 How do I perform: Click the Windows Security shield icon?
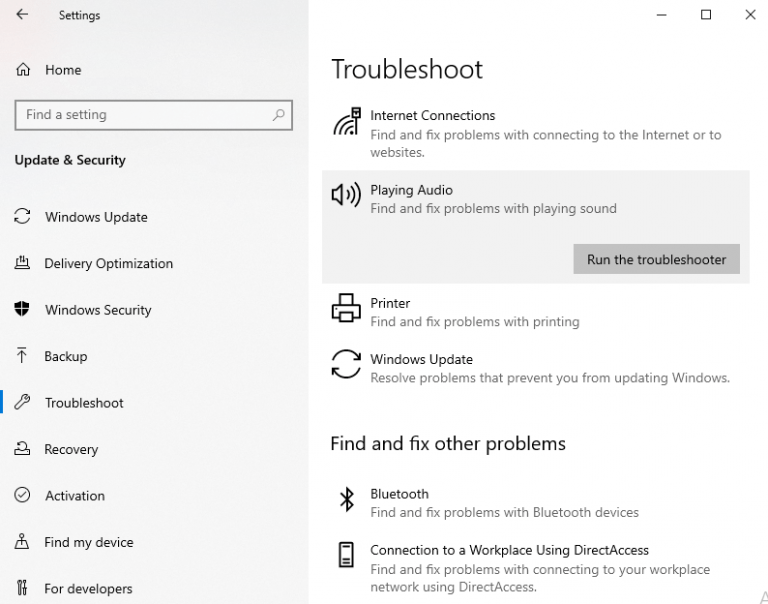tap(22, 309)
